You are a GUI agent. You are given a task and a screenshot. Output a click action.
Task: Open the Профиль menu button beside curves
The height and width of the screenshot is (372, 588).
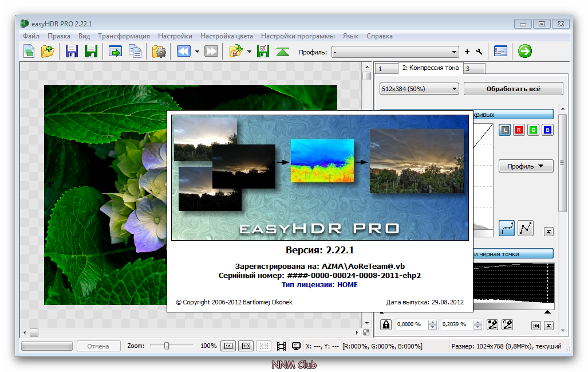[526, 166]
